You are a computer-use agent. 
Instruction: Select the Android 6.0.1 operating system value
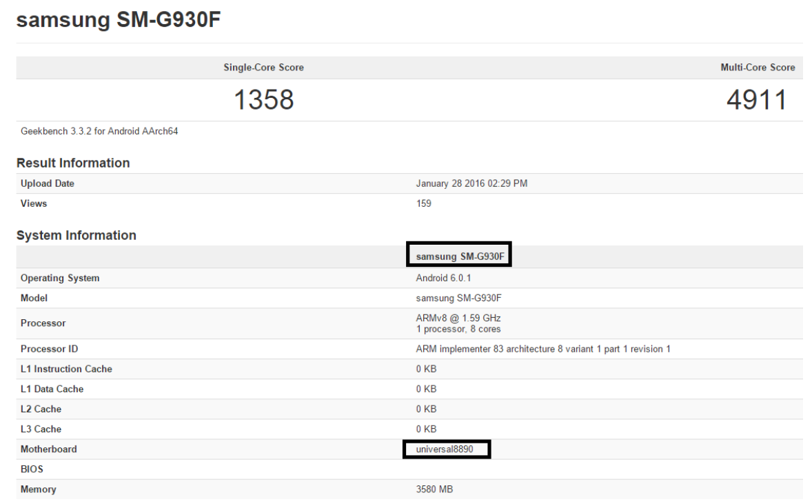tap(443, 278)
